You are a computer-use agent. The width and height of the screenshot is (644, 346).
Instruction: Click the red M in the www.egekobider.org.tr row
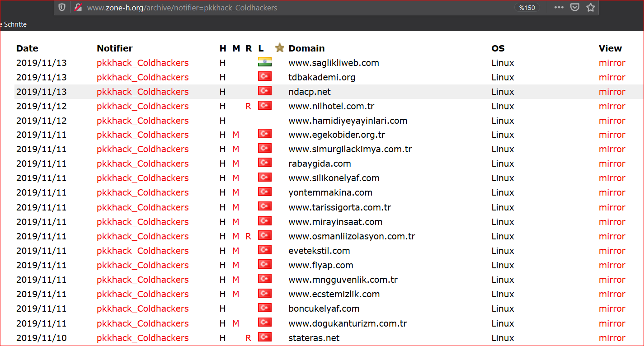[235, 135]
